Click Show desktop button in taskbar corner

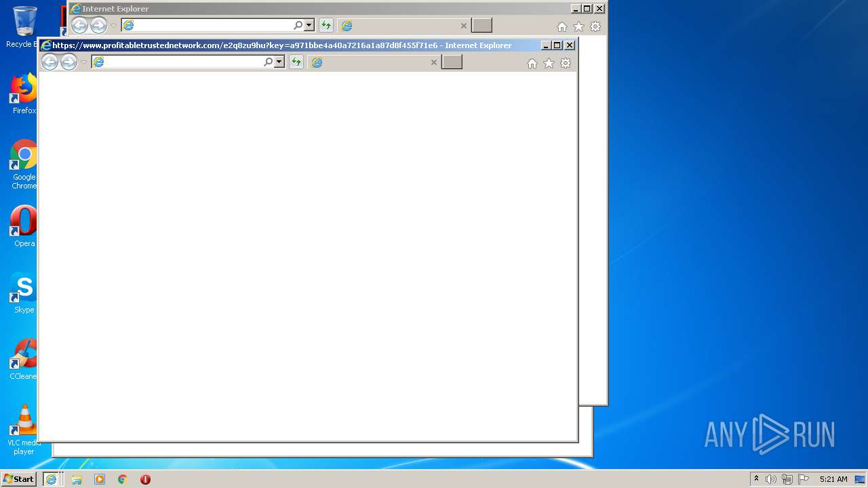point(860,479)
